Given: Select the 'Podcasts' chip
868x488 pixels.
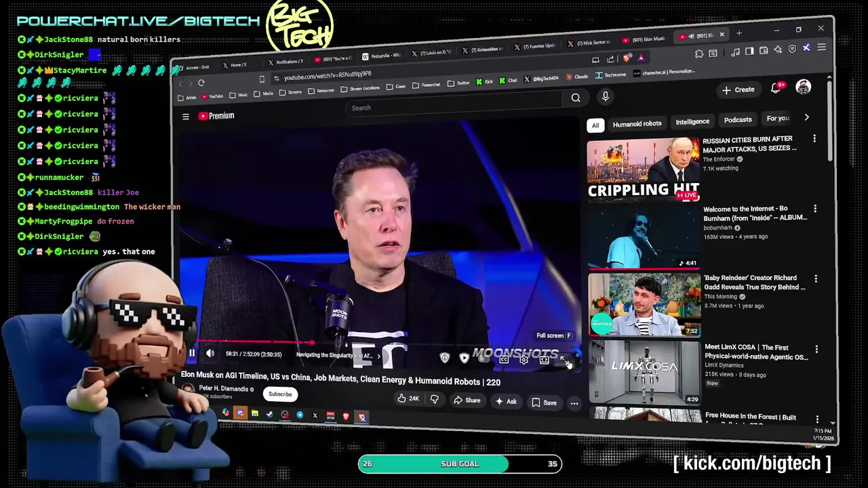Looking at the screenshot, I should 738,119.
